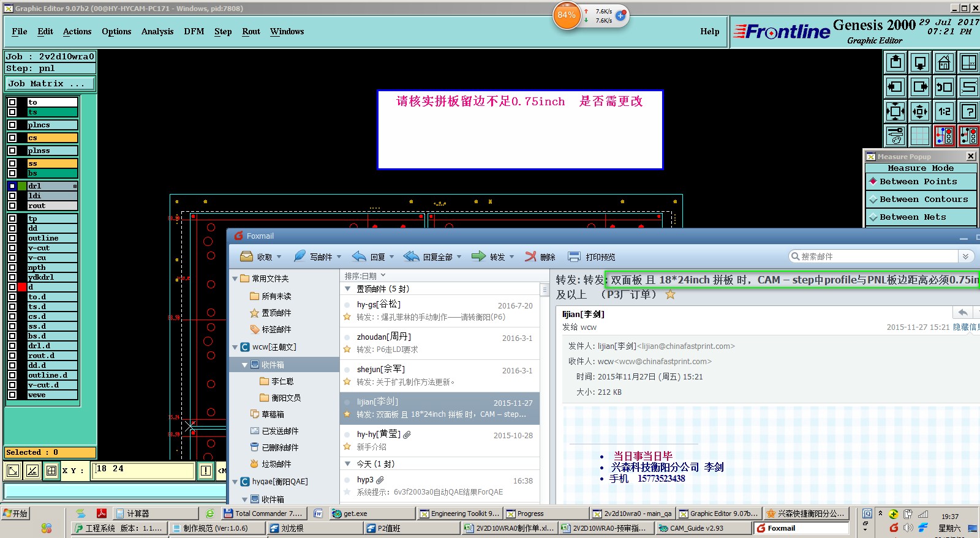Click the red color swatch of layer d
980x538 pixels.
coord(23,287)
